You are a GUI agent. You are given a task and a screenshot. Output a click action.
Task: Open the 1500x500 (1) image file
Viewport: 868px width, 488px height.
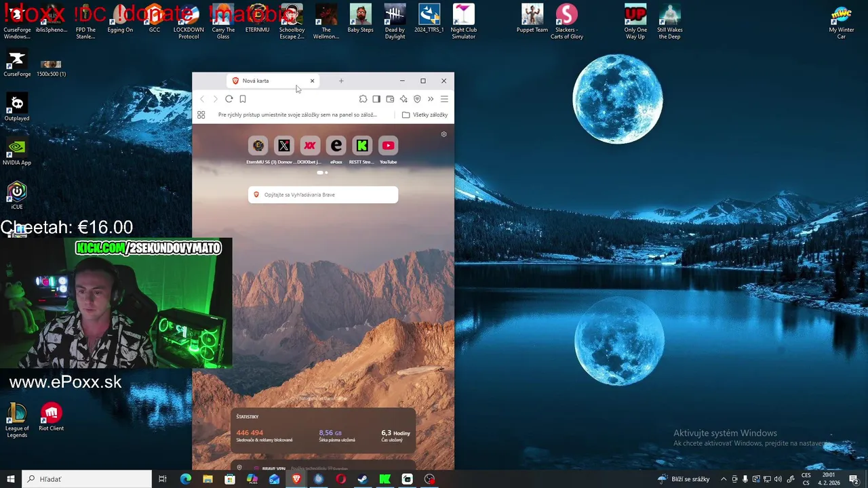point(51,68)
